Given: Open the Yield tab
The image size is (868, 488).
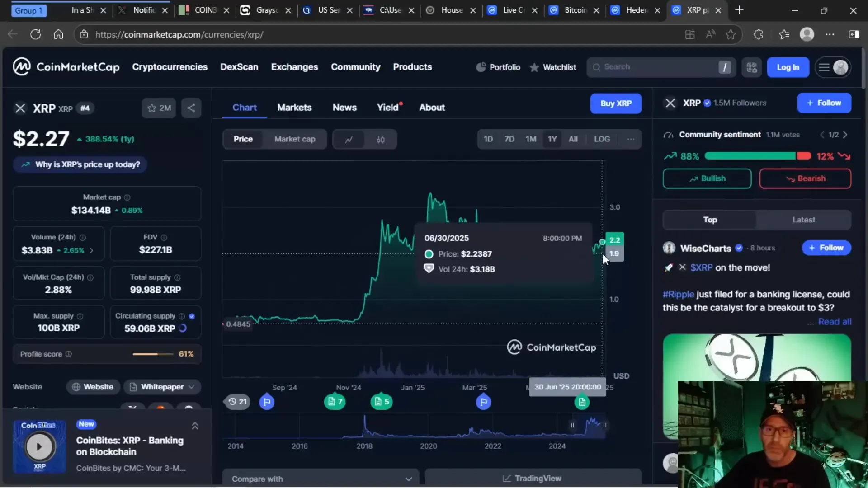Looking at the screenshot, I should [389, 108].
